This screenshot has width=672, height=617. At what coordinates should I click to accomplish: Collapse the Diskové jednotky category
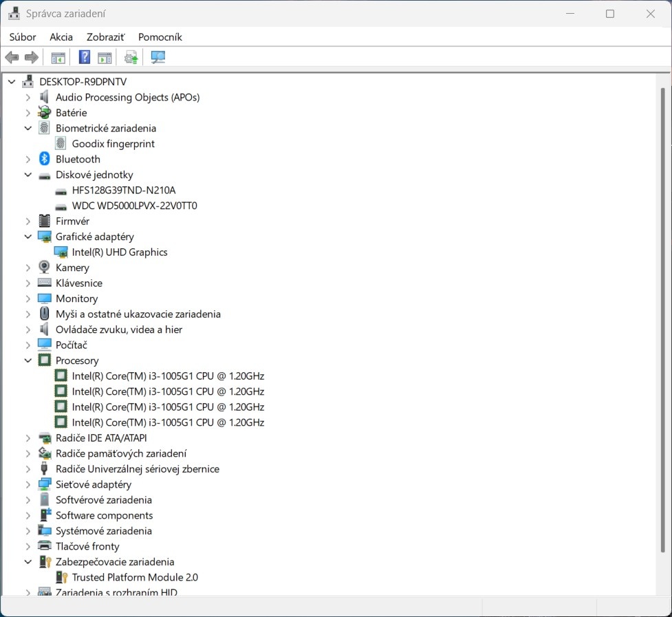click(x=28, y=175)
